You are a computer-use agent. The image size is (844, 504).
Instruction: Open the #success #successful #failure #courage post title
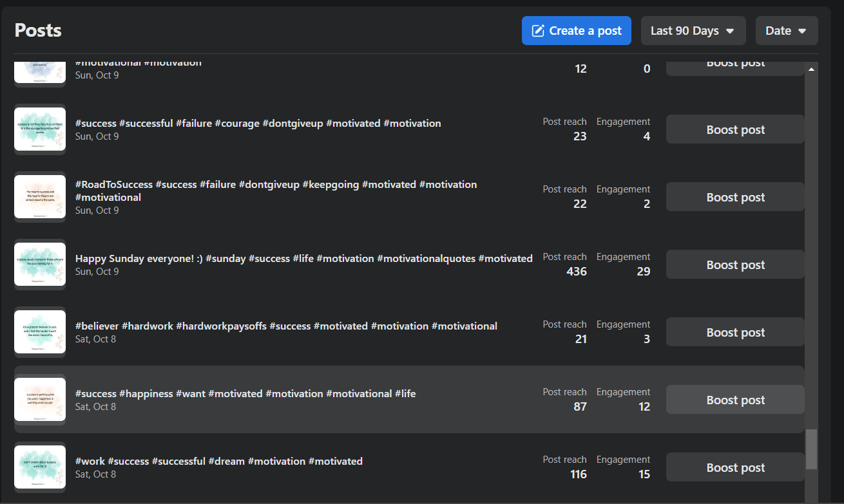[x=258, y=123]
